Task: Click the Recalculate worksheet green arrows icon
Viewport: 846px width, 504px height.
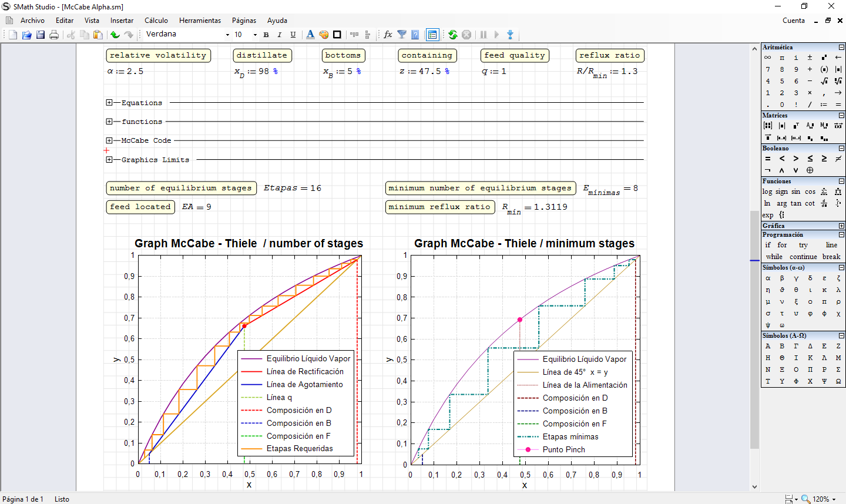Action: coord(452,35)
